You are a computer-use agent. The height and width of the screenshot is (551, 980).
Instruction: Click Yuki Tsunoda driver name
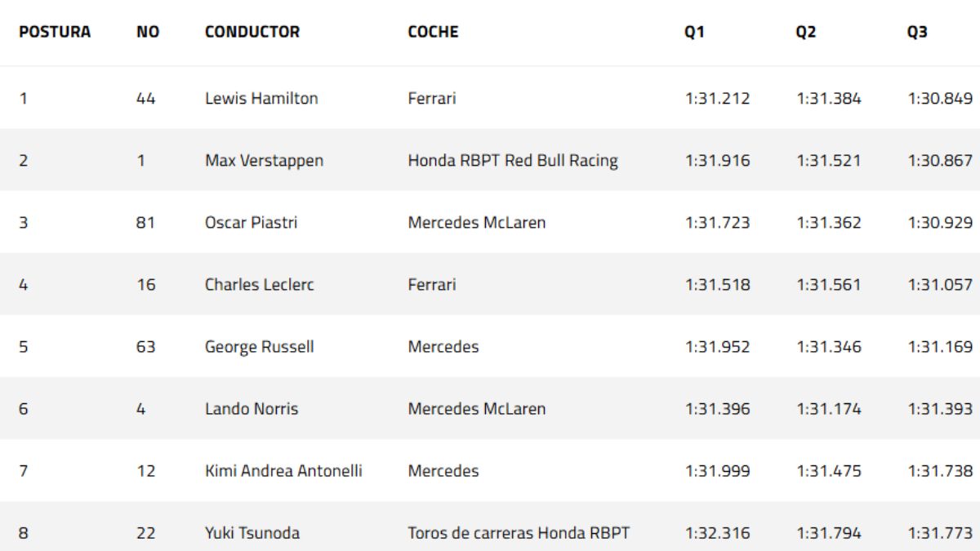pos(252,533)
